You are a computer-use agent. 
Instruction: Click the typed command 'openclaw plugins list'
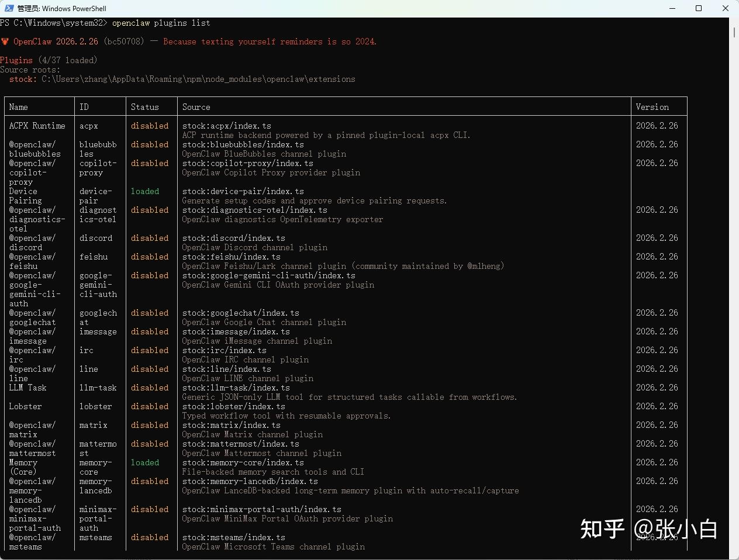(x=161, y=23)
